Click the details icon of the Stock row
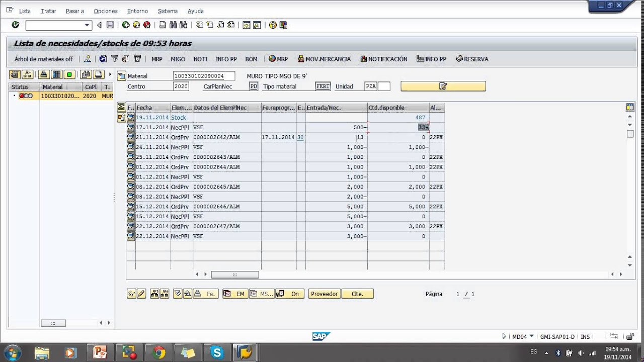 click(131, 117)
